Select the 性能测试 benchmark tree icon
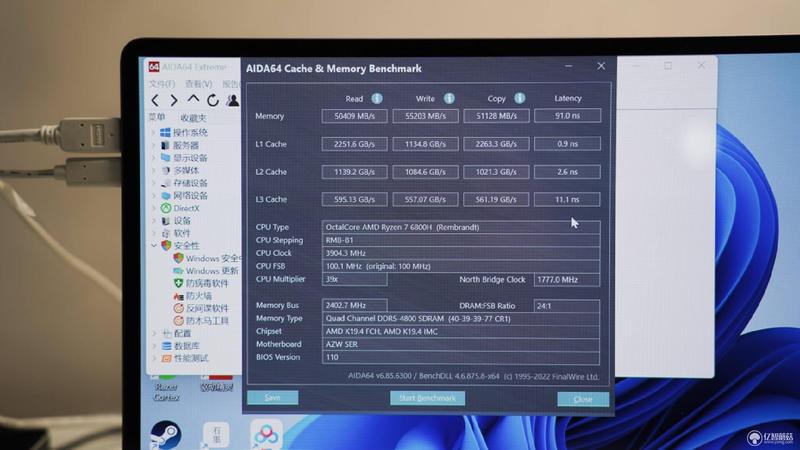Image resolution: width=800 pixels, height=450 pixels. click(x=166, y=358)
